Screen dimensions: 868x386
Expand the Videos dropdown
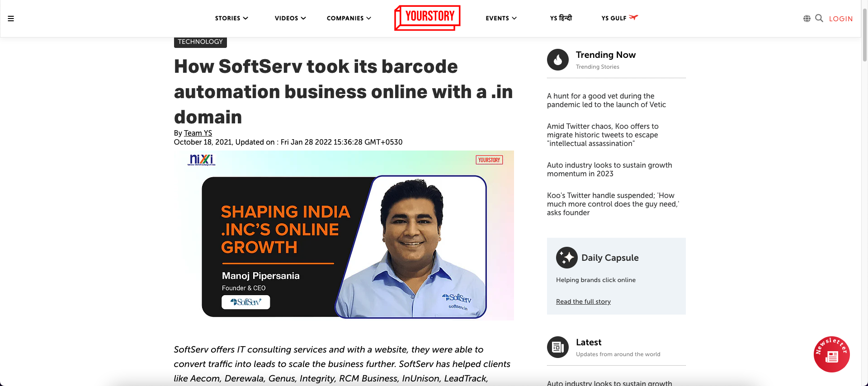click(290, 18)
